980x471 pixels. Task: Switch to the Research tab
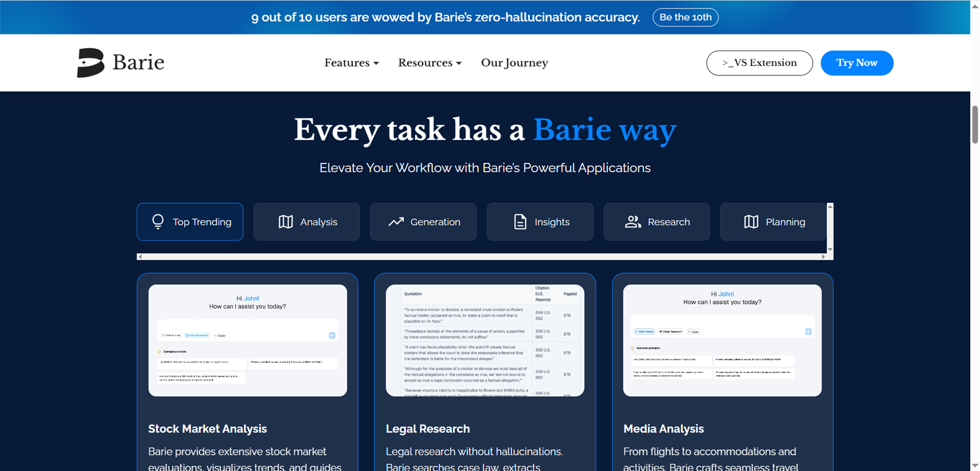tap(657, 222)
